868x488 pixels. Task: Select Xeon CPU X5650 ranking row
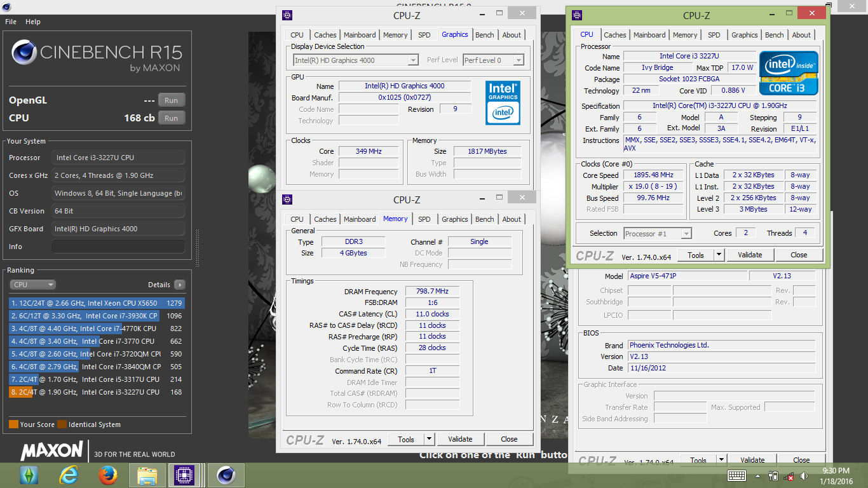[97, 303]
